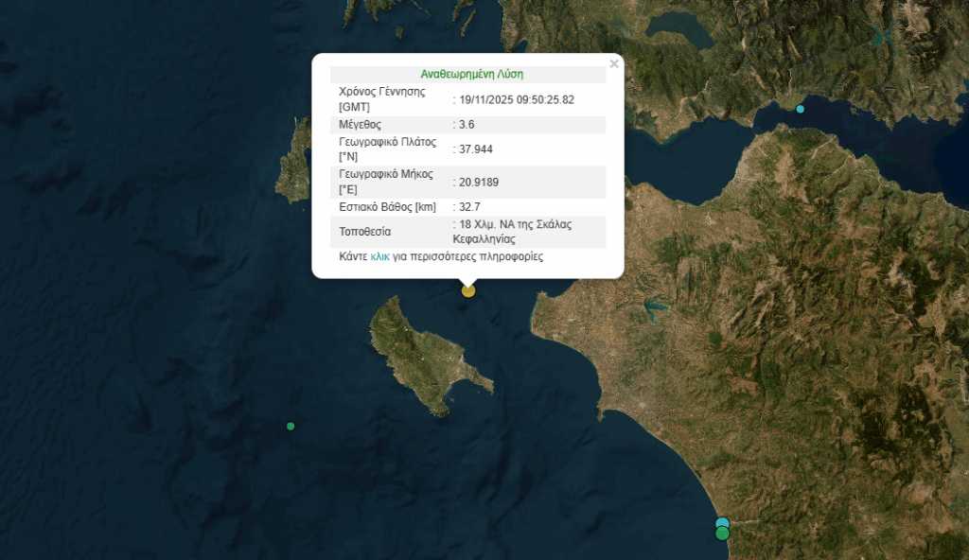Click the latitude value 37.944
Screen dimensions: 969x560
tap(475, 149)
